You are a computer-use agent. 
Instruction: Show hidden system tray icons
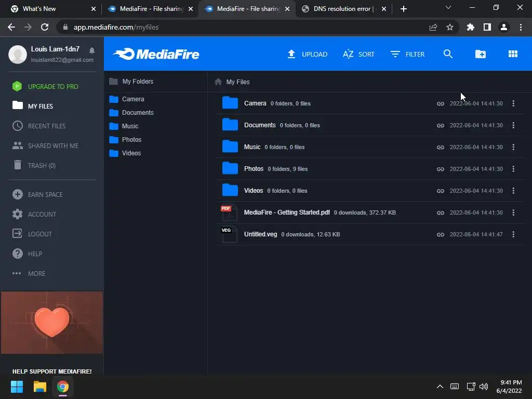(440, 387)
